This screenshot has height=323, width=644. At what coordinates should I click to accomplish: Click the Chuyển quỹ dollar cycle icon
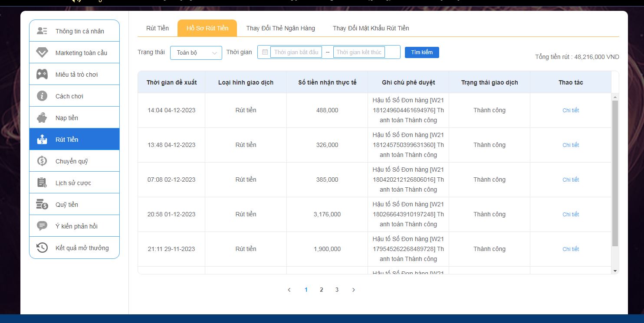[x=42, y=161]
